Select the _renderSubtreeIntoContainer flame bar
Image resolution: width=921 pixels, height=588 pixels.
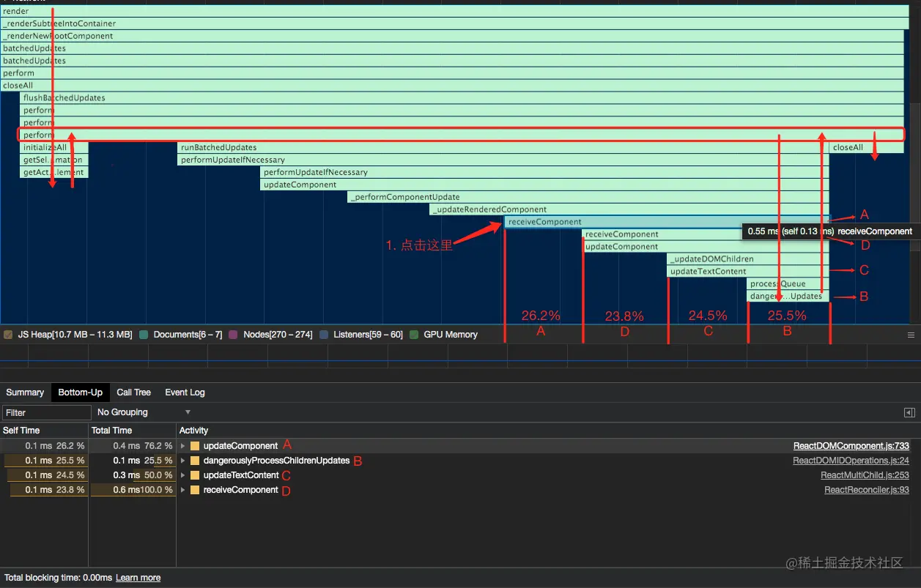[454, 23]
